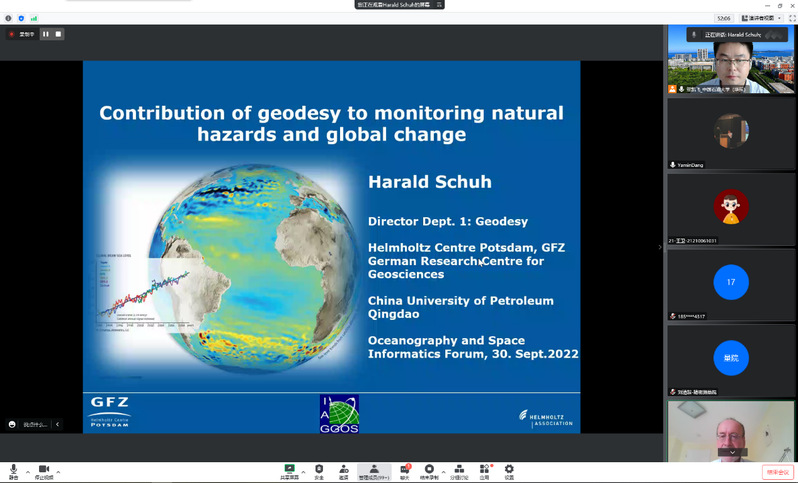This screenshot has height=483, width=798.
Task: Open the Security toolbar item
Action: (319, 470)
